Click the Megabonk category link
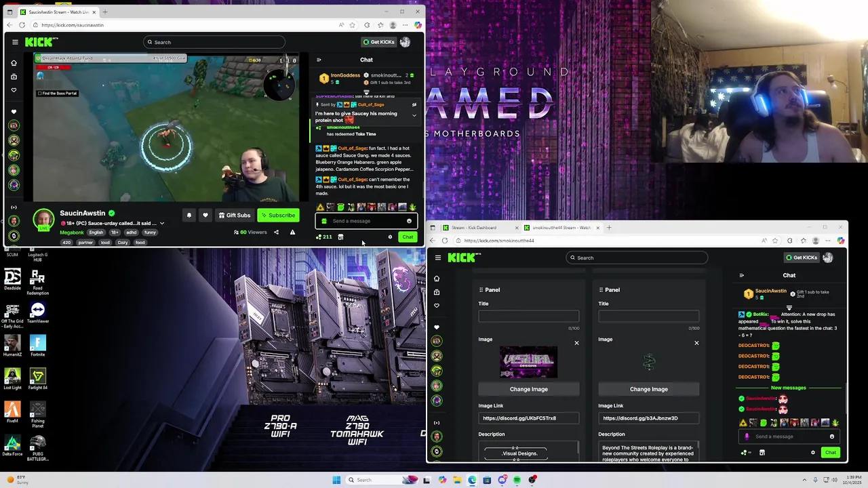The height and width of the screenshot is (488, 868). point(72,232)
